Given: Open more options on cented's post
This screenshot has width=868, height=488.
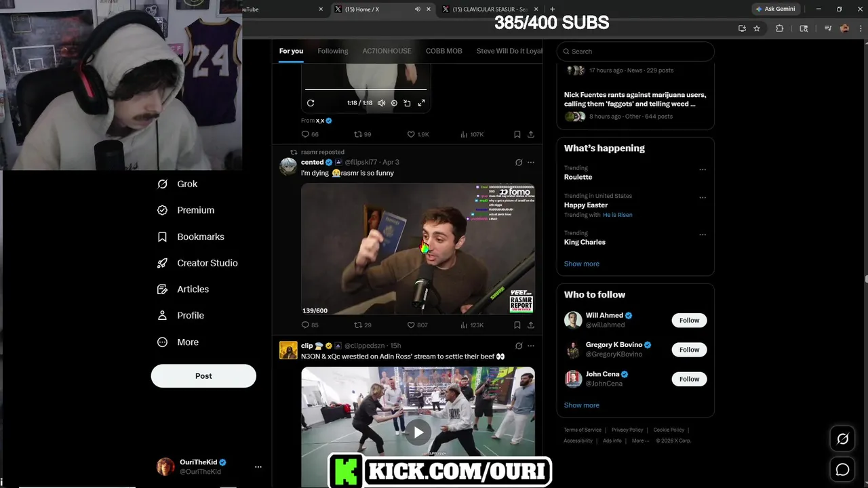Looking at the screenshot, I should [530, 163].
